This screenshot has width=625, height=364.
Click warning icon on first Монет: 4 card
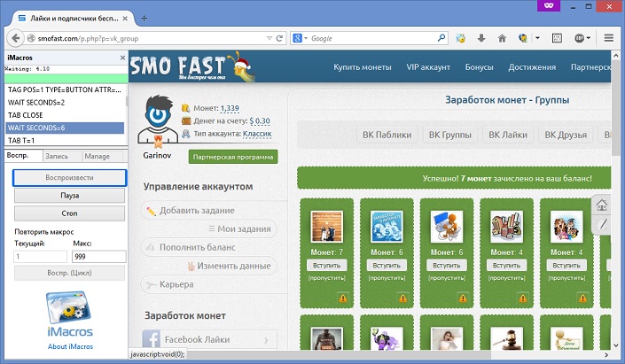pyautogui.click(x=522, y=298)
